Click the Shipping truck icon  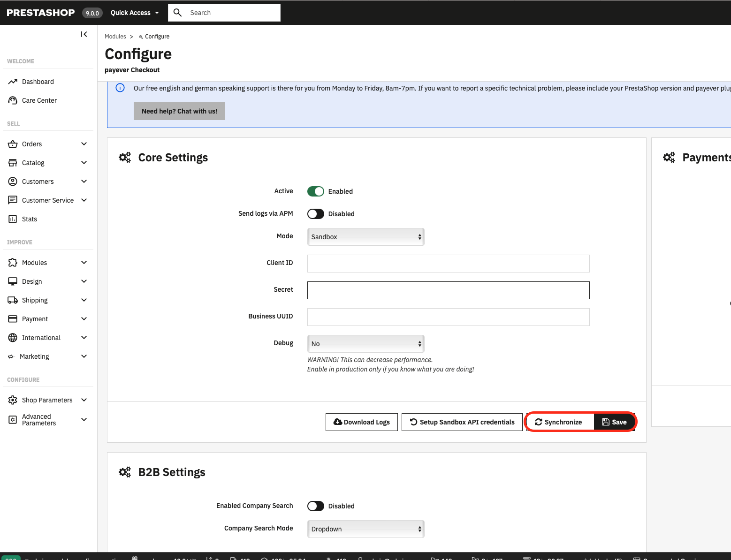[13, 300]
